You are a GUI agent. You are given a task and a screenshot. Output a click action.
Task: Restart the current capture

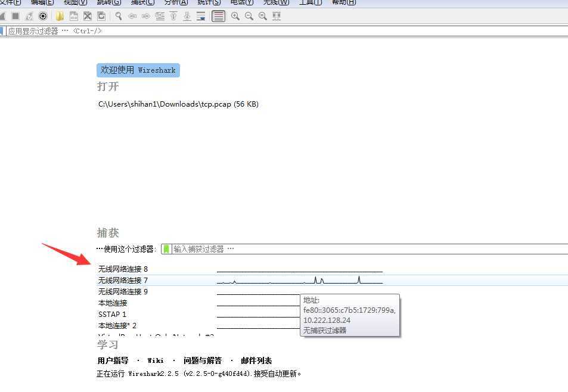click(x=29, y=16)
